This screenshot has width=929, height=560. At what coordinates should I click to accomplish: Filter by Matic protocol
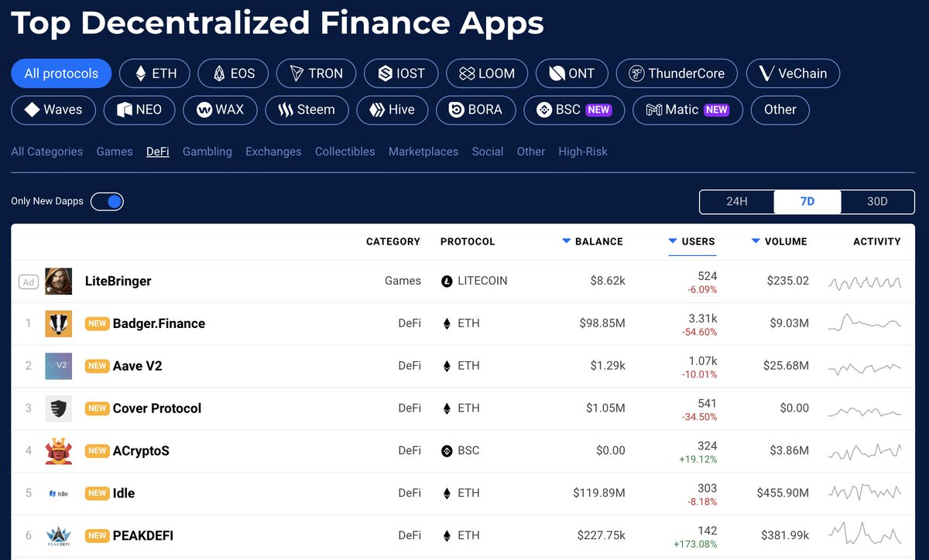[688, 110]
